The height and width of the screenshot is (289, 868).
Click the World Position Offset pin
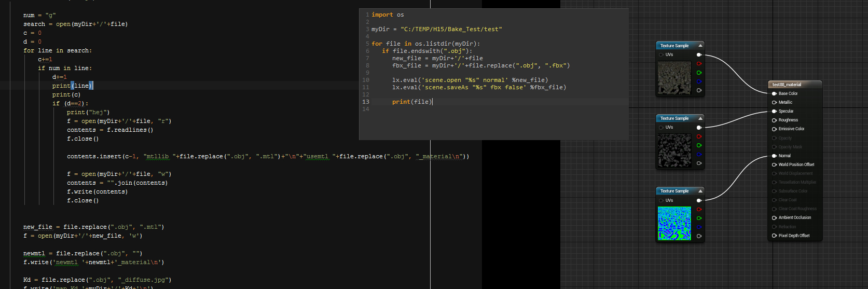pos(775,164)
